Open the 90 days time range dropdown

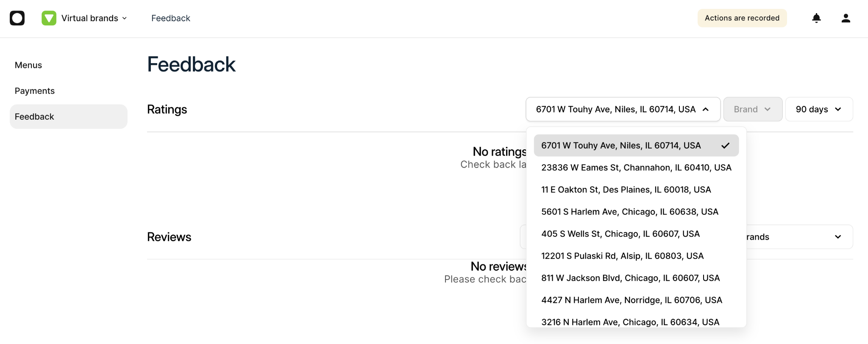819,109
